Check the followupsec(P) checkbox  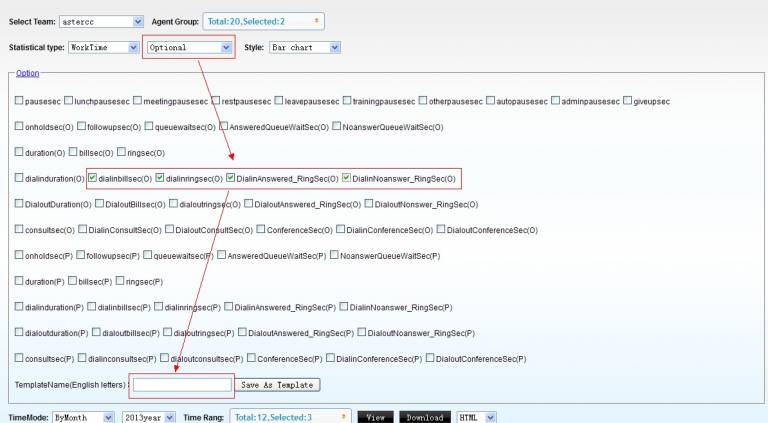(81, 255)
